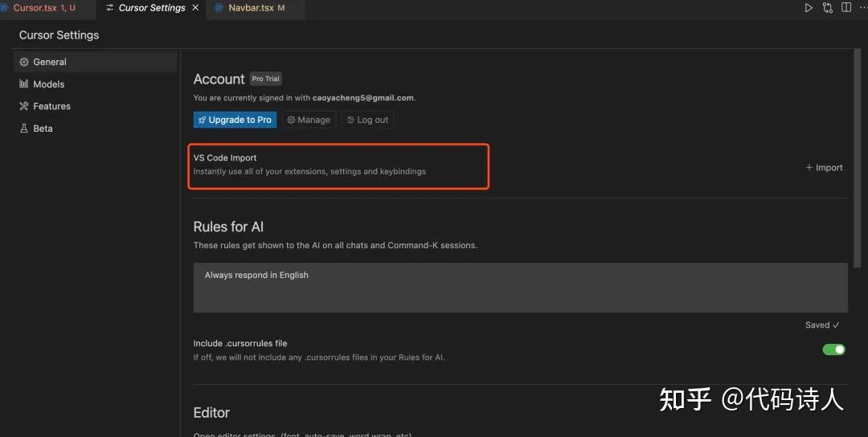Close the Cursor Settings tab
This screenshot has height=437, width=868.
194,8
